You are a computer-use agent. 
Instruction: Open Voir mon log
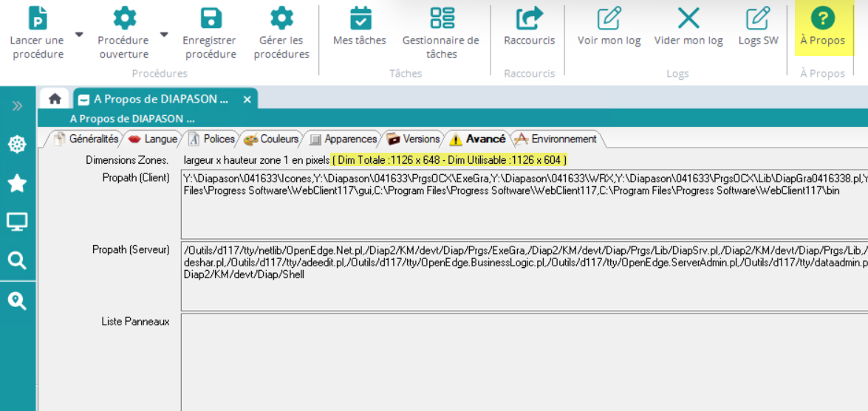coord(609,18)
